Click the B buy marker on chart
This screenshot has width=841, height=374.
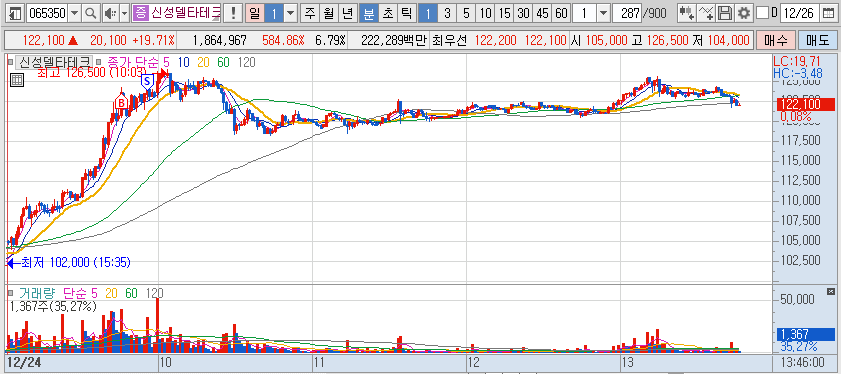(121, 102)
